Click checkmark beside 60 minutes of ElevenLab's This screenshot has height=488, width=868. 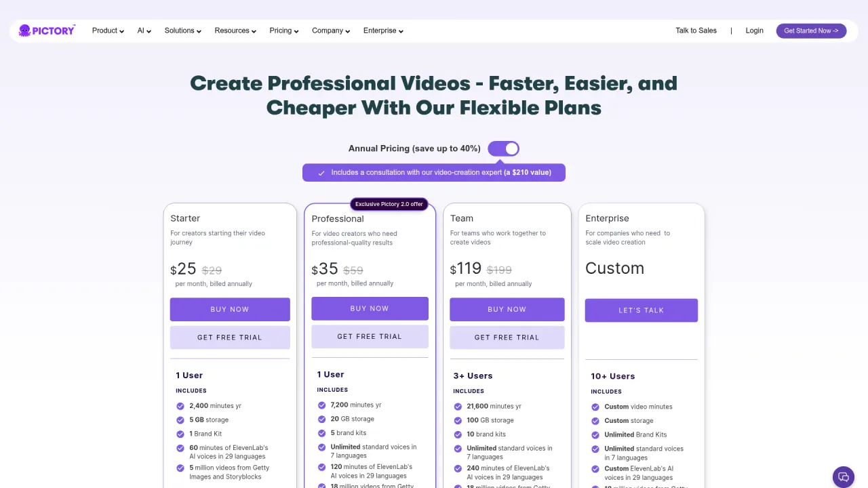click(180, 448)
